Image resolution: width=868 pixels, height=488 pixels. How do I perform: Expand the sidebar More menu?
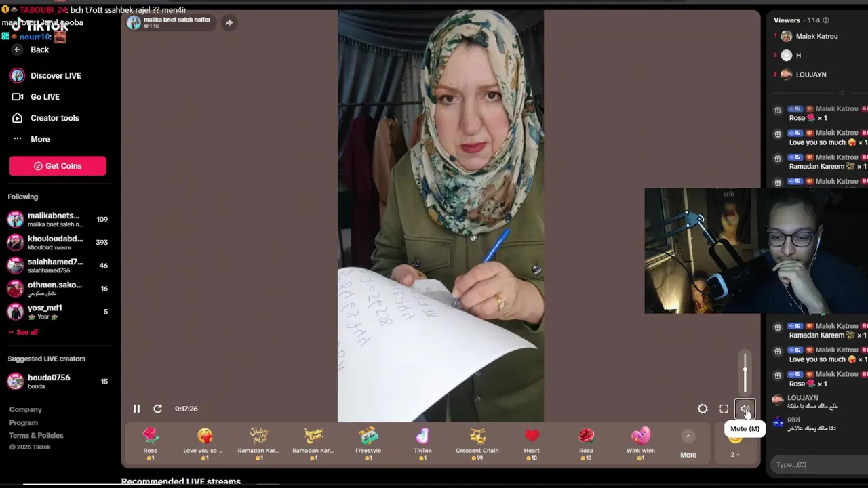31,139
